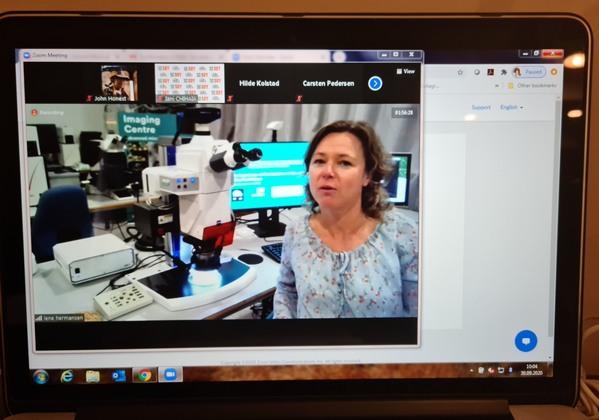Open Outlook from the taskbar
599x420 pixels.
[x=118, y=376]
